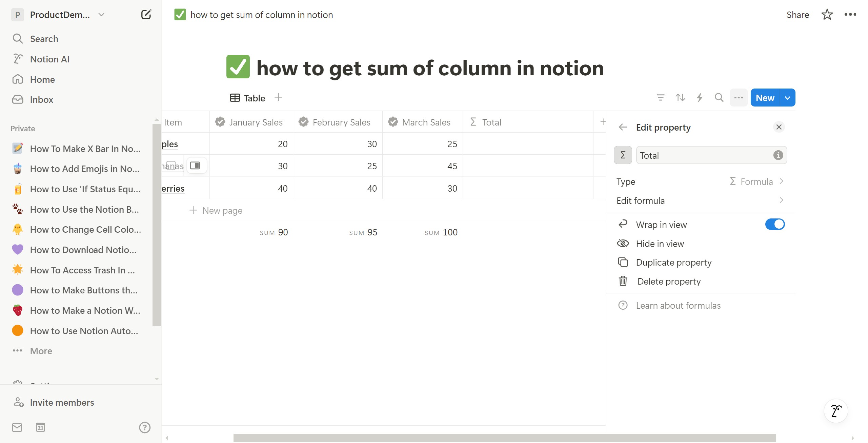This screenshot has width=868, height=443.
Task: Toggle the Wrap in view switch
Action: coord(775,225)
